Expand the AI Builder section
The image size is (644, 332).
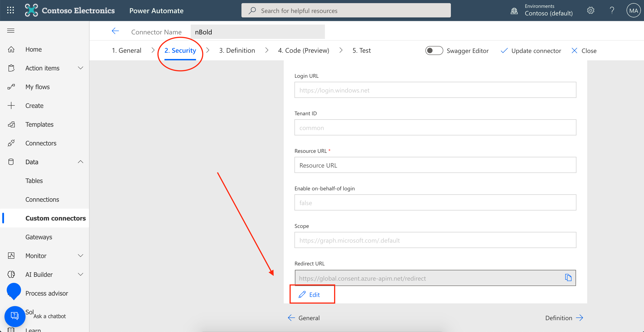81,274
